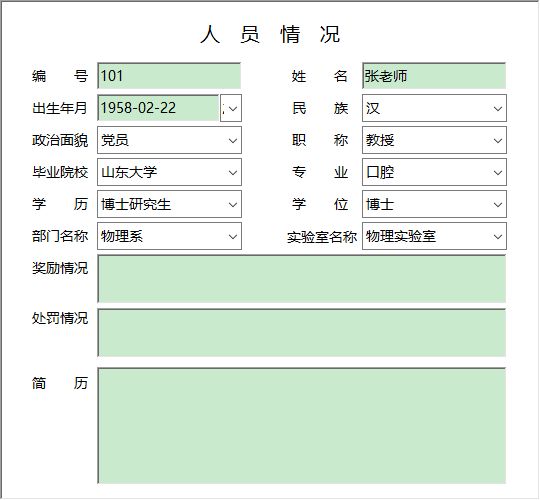Select the 山东大学 combo box text
The image size is (540, 500).
pyautogui.click(x=129, y=172)
